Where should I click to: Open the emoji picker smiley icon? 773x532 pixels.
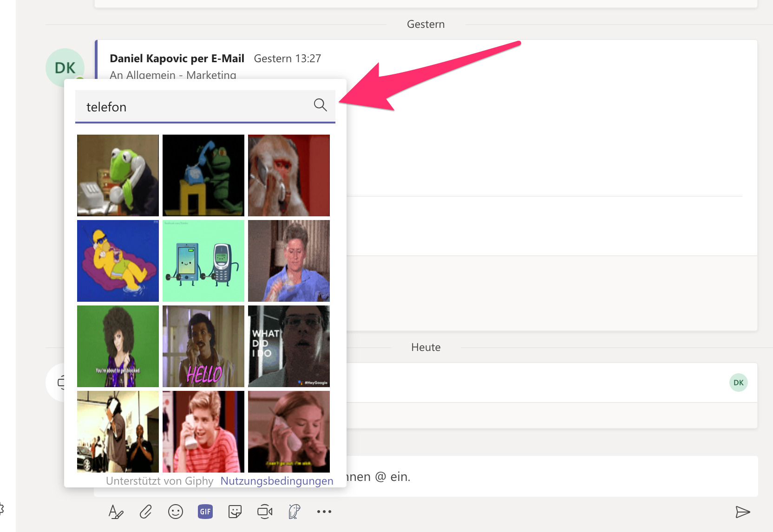coord(176,512)
